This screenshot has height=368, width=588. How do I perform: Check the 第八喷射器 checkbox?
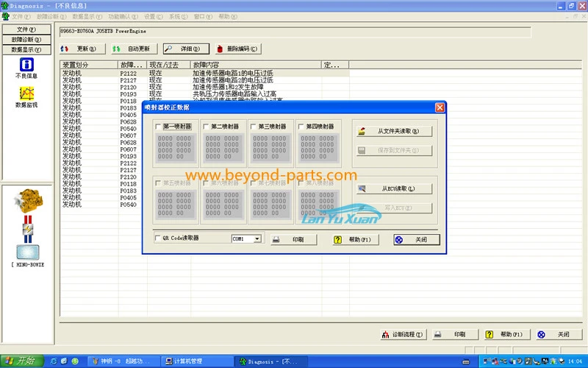pos(301,183)
